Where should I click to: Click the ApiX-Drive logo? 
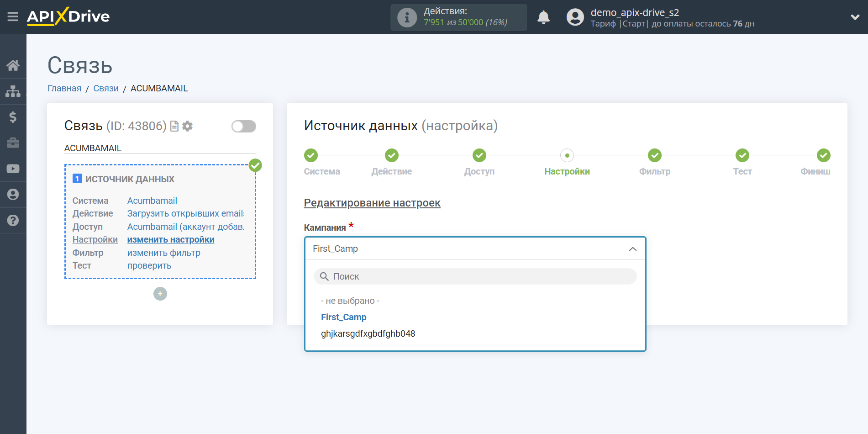pos(68,17)
